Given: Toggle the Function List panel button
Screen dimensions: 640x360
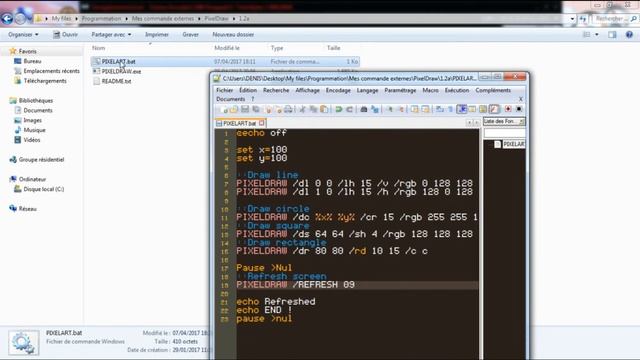Looking at the screenshot, I should click(495, 109).
